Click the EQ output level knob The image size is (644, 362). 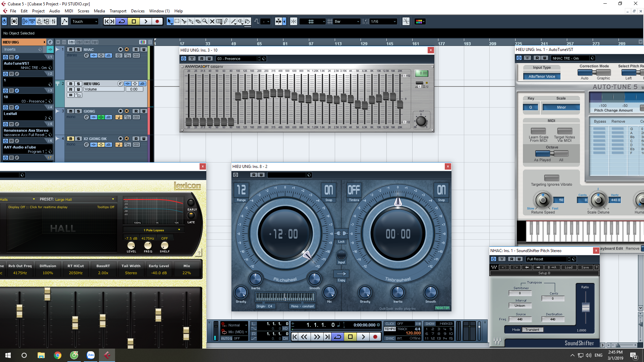(x=421, y=121)
